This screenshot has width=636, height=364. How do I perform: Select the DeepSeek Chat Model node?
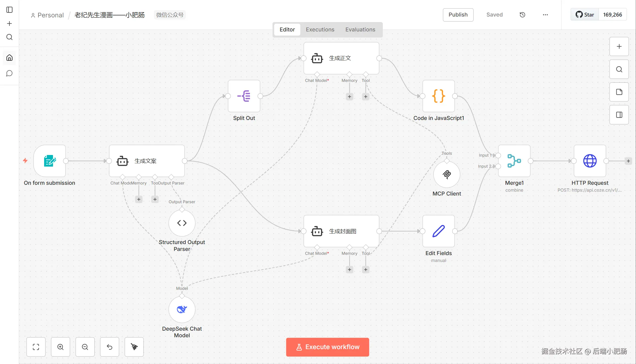coord(182,310)
